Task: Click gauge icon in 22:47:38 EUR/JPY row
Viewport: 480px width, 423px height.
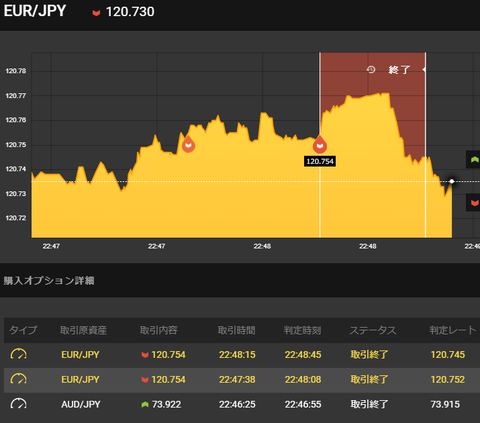Action: tap(19, 379)
